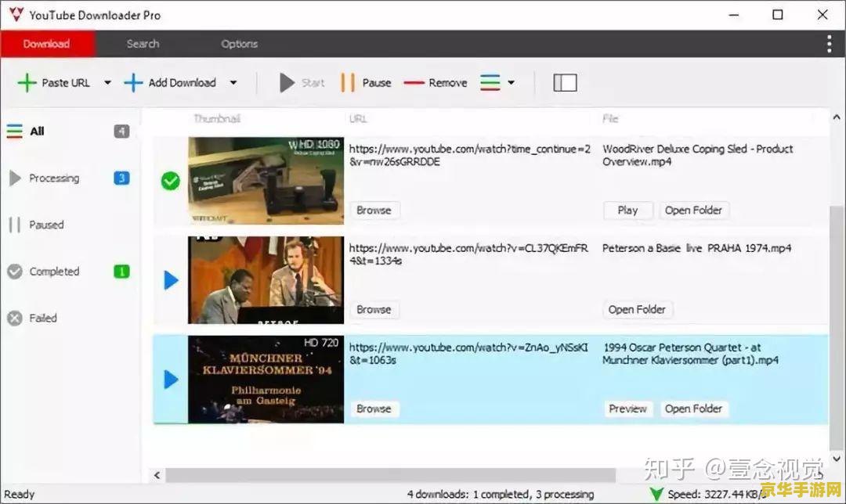Switch to the Search tab
The height and width of the screenshot is (504, 846).
point(143,44)
